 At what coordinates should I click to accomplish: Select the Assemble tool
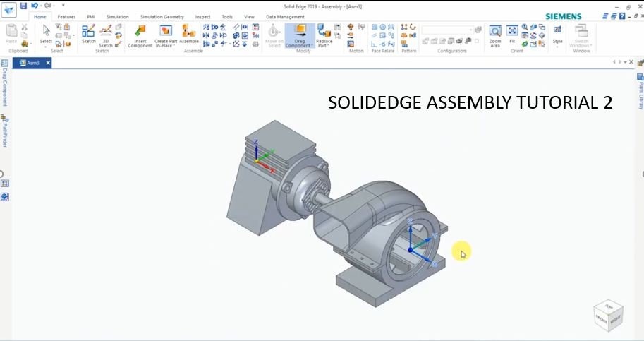click(x=188, y=34)
